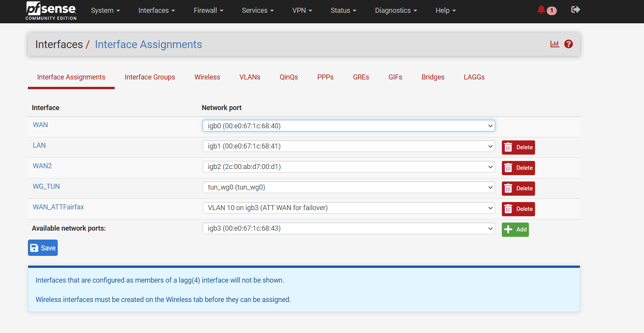Add the selected available network port
This screenshot has width=644, height=333.
(x=515, y=229)
